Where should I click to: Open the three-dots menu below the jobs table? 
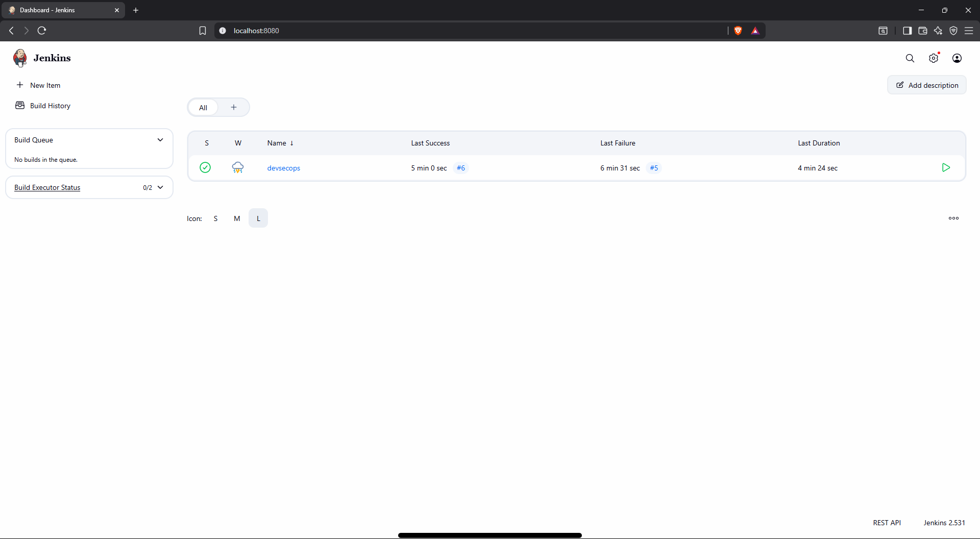953,218
